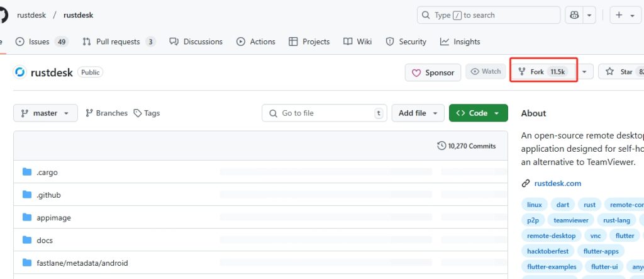View Tags link
The height and width of the screenshot is (279, 644).
pos(147,113)
